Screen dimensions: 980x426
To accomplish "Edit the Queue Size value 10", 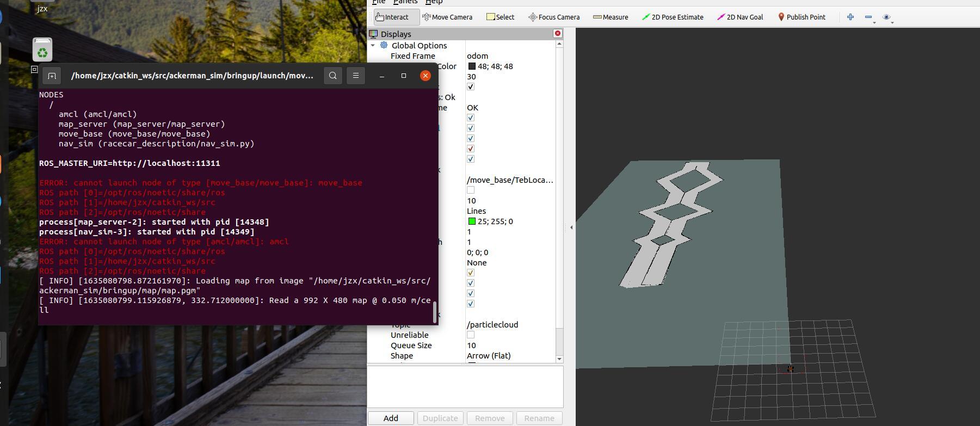I will pos(510,345).
